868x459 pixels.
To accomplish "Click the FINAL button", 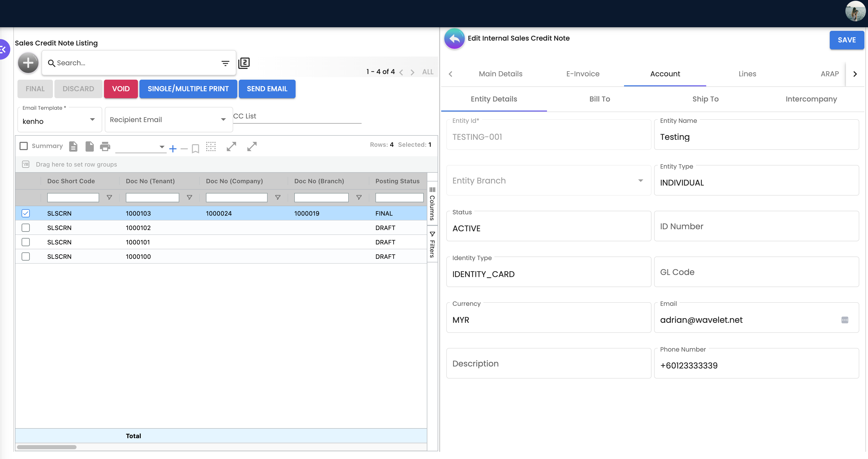I will pyautogui.click(x=35, y=89).
